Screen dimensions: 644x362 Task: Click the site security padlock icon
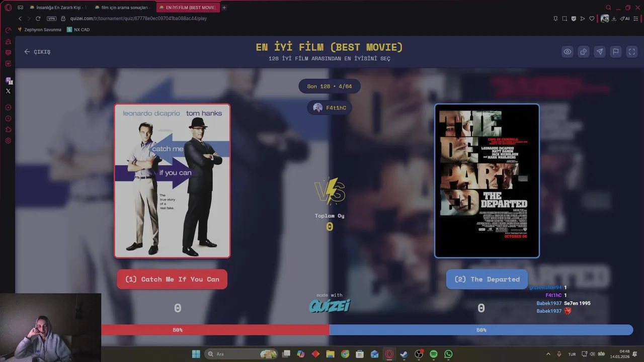click(63, 19)
